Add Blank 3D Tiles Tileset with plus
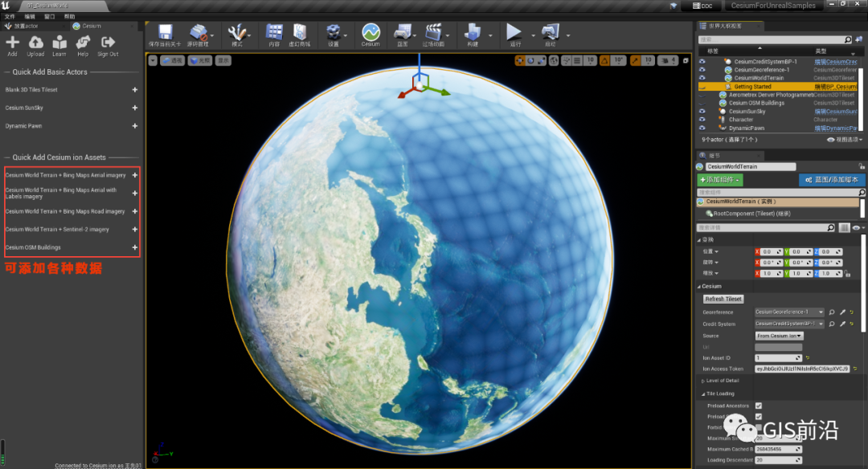This screenshot has width=868, height=469. (134, 90)
